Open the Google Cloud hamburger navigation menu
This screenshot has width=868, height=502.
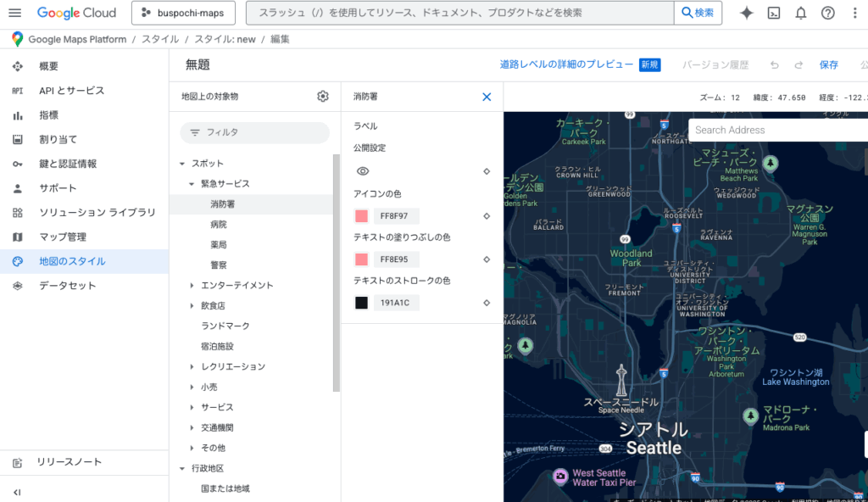[x=14, y=13]
